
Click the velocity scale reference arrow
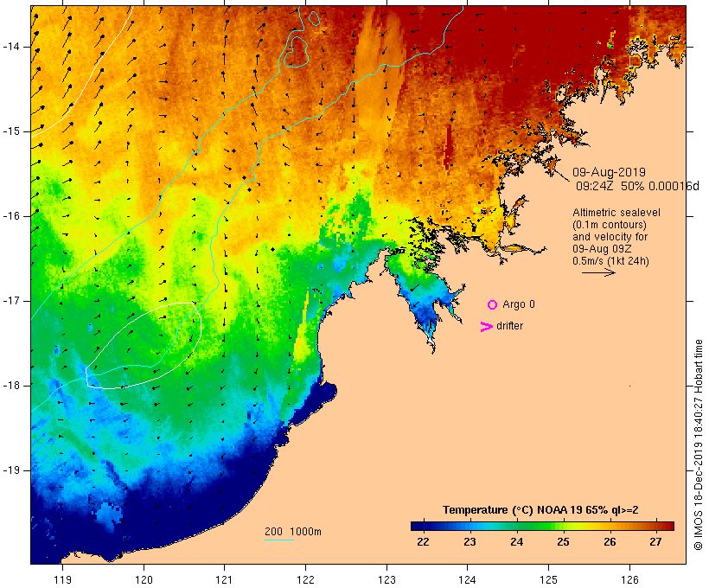(598, 272)
